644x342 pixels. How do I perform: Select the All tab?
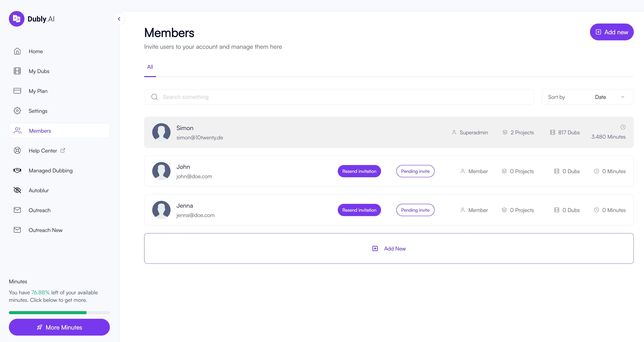[x=150, y=67]
